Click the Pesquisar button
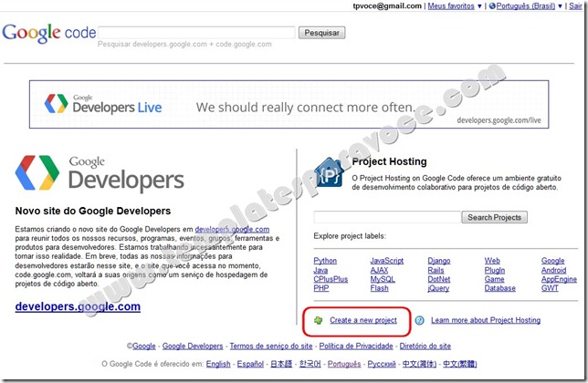 (x=321, y=33)
